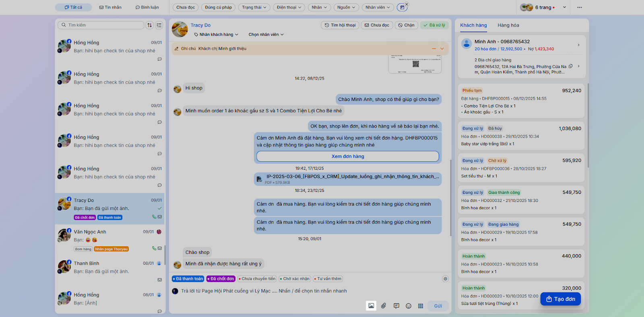
Task: Open the emoji picker smiley icon
Action: 409,306
